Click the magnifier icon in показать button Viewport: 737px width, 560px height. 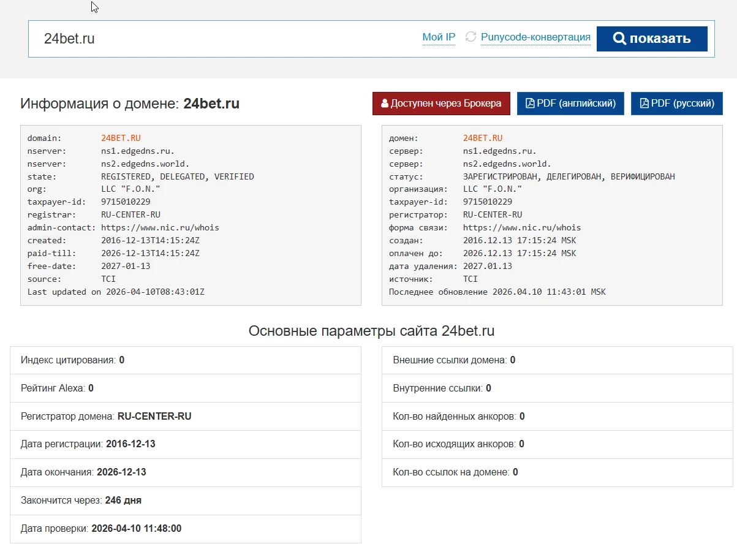tap(621, 38)
